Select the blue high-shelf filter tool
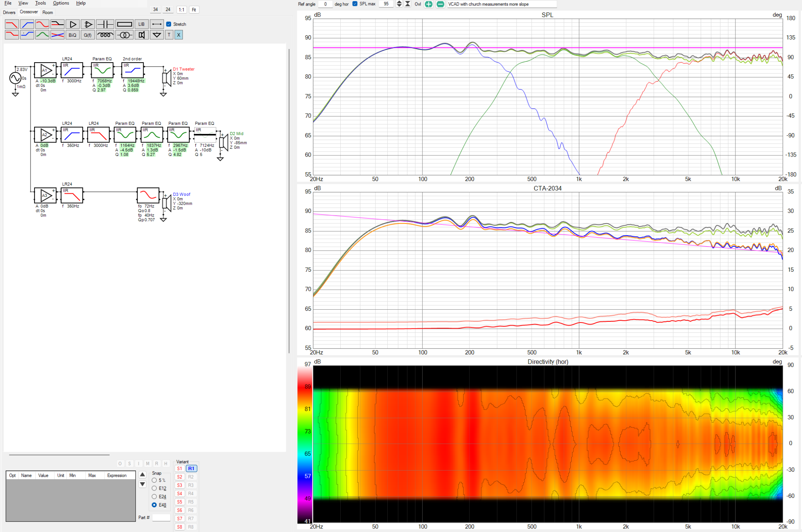802x532 pixels. [x=27, y=35]
